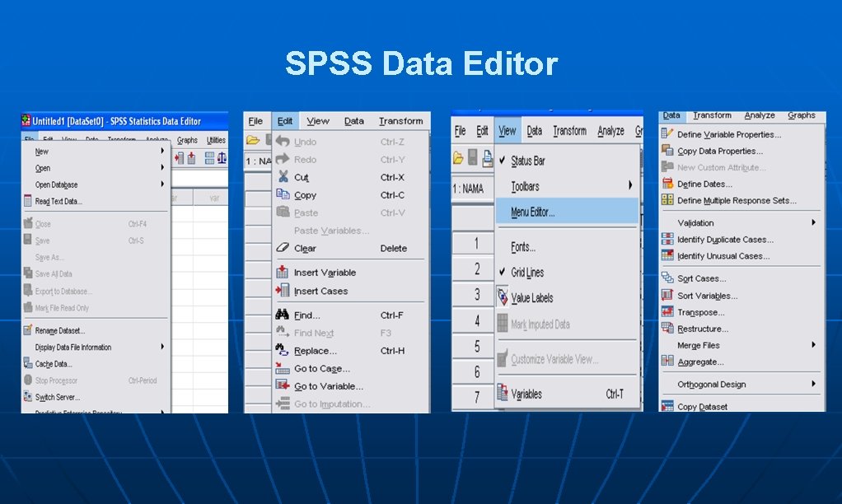
Task: Open the Graphs menu in fourth window
Action: coord(801,115)
